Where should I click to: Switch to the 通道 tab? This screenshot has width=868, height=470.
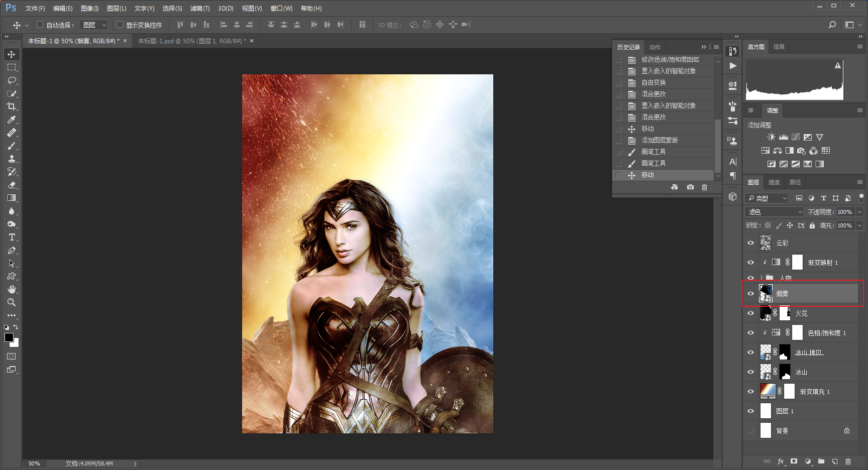pos(774,182)
